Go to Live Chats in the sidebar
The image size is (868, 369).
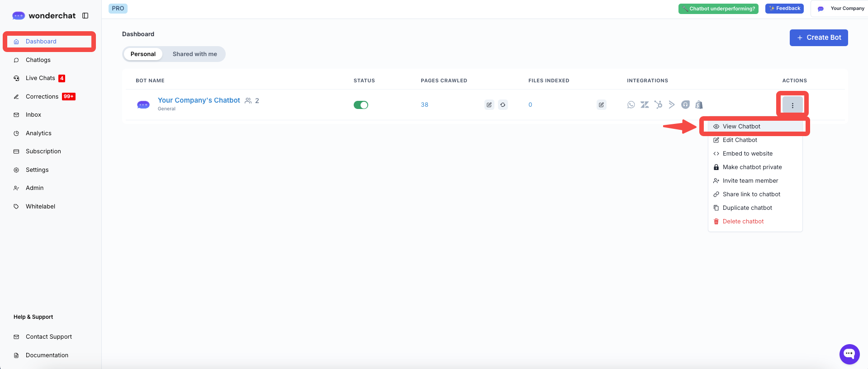[40, 78]
